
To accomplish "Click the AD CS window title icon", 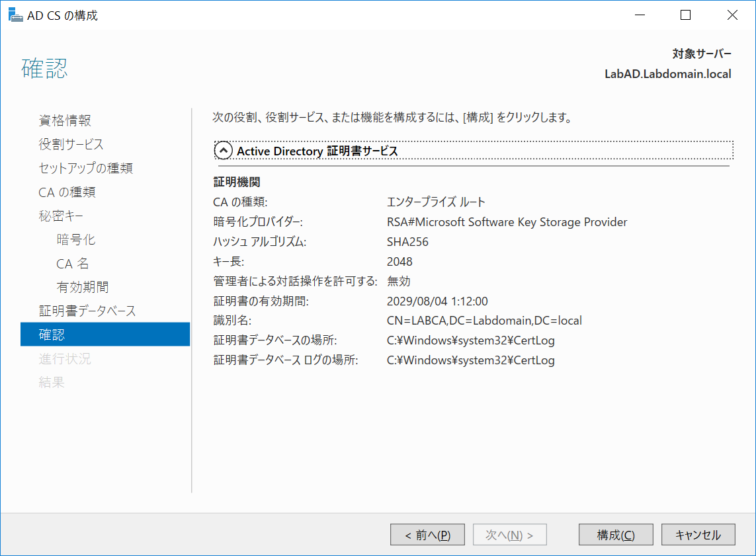I will point(15,15).
